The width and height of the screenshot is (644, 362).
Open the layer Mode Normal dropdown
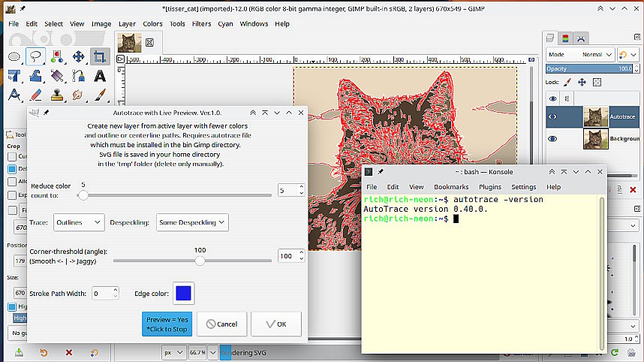click(580, 55)
